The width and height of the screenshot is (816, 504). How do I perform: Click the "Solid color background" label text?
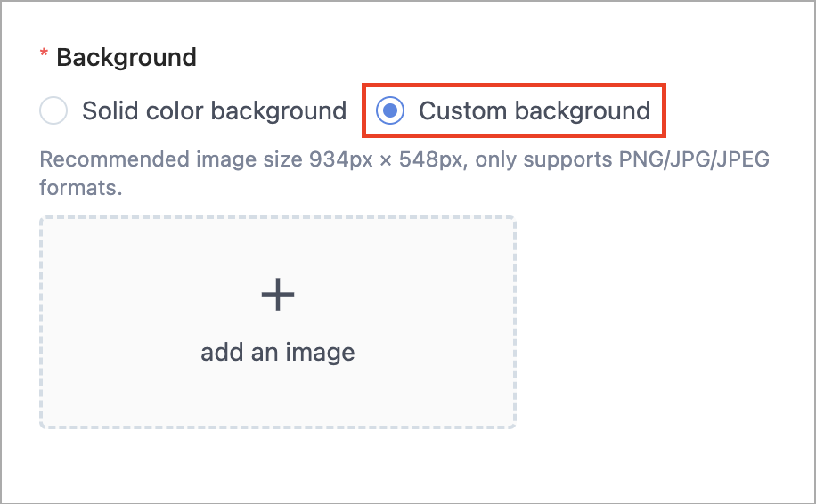[214, 110]
